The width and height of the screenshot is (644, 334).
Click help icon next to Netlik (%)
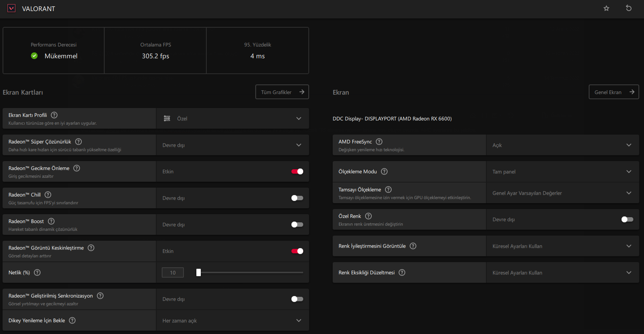click(x=37, y=272)
